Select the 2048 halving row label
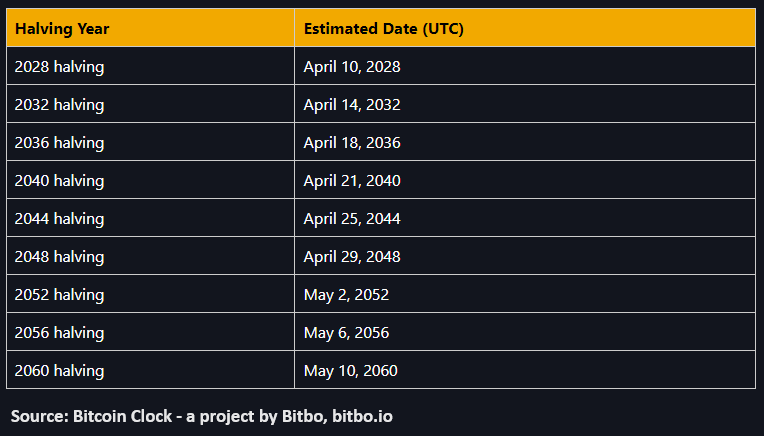Image resolution: width=764 pixels, height=436 pixels. point(59,257)
